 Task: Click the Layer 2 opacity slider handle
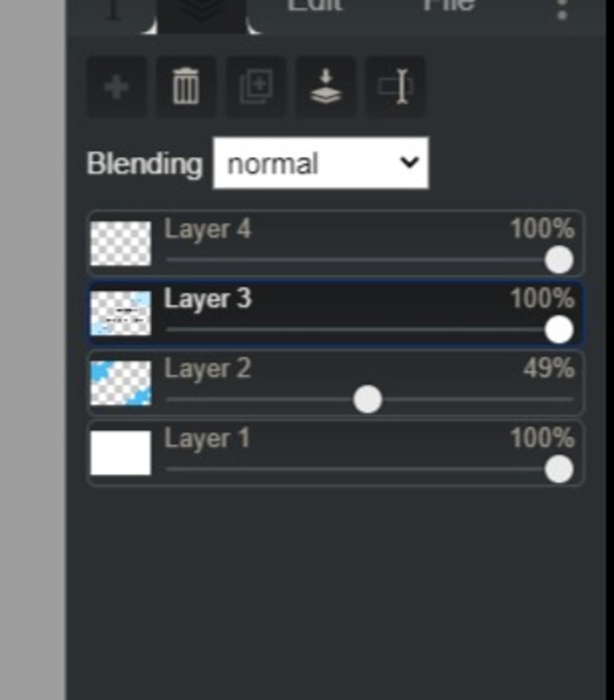(x=367, y=399)
